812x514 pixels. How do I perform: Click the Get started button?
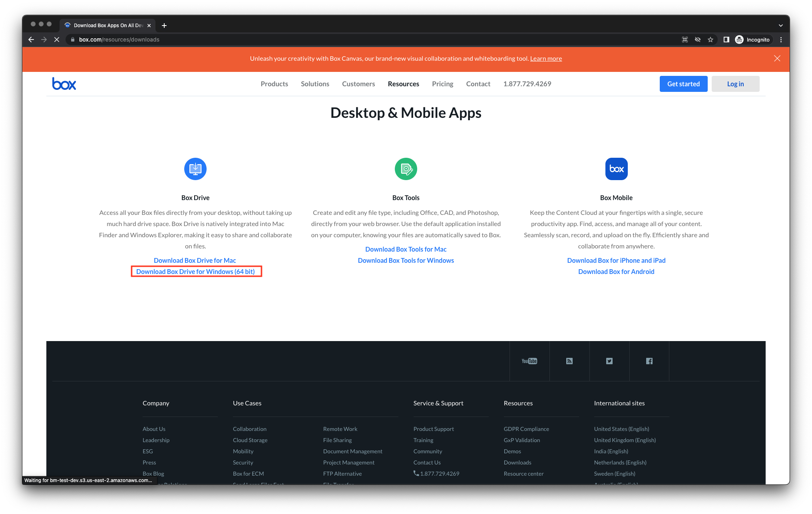pos(683,84)
